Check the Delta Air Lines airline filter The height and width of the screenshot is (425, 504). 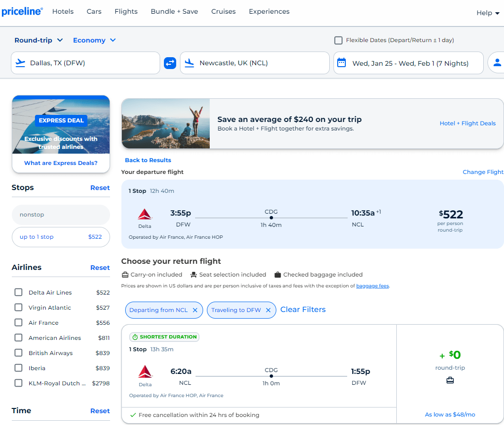pyautogui.click(x=18, y=292)
